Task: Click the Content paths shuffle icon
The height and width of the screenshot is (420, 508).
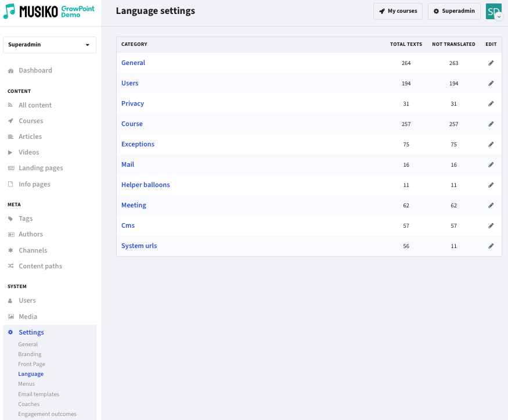Action: (x=10, y=266)
